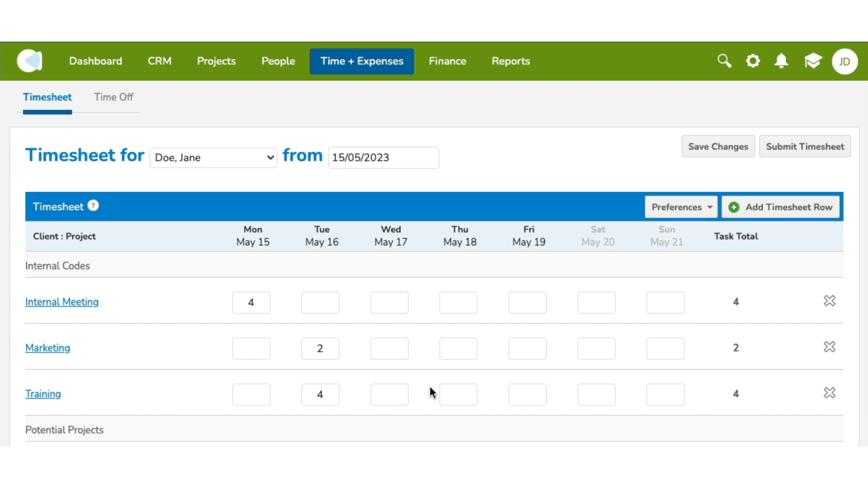Click the Timesheet help question mark icon
The height and width of the screenshot is (488, 868).
[x=93, y=206]
